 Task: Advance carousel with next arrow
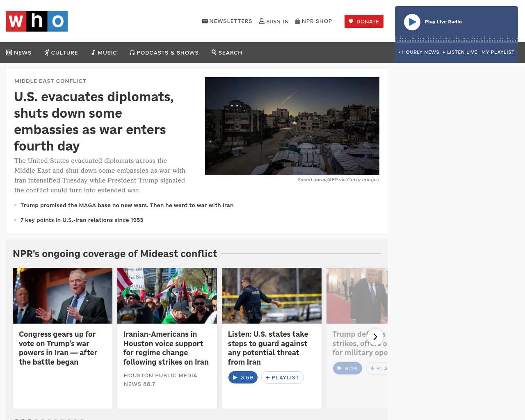pos(375,337)
